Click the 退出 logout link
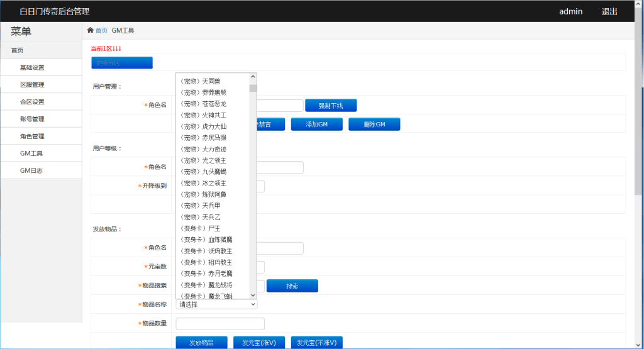Screen dimensions: 644x349 pyautogui.click(x=609, y=11)
